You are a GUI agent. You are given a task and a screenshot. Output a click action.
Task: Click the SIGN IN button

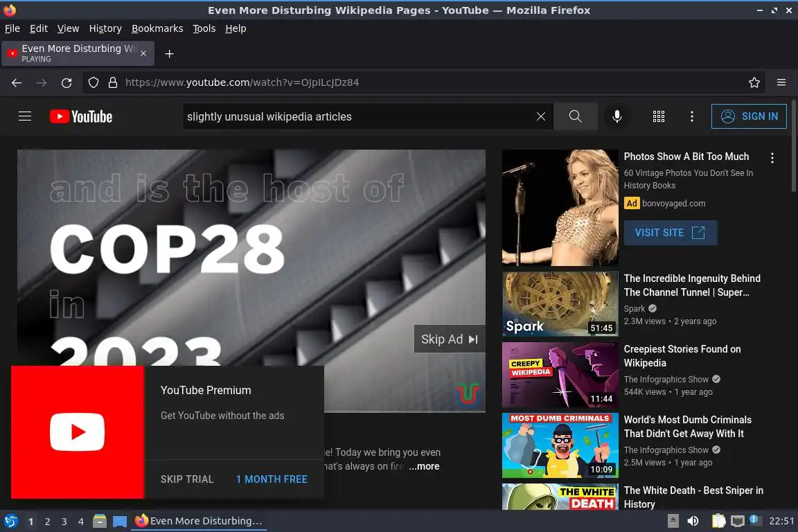pos(749,116)
